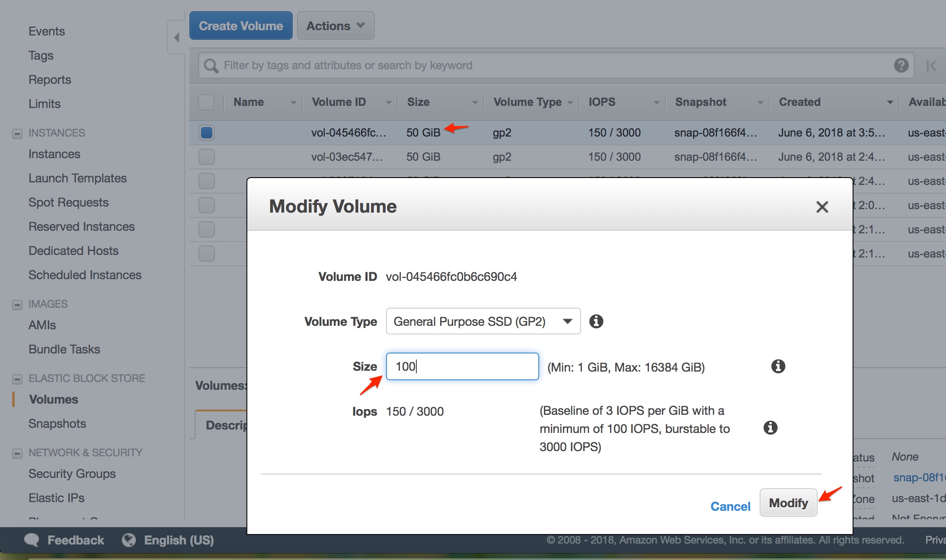Click the Volume Type info icon
This screenshot has width=946, height=560.
(596, 321)
